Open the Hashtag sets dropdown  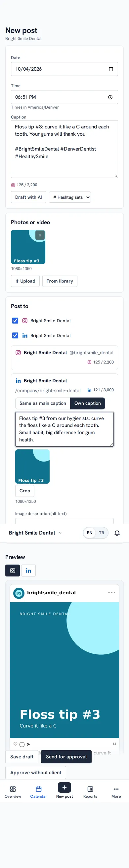coord(70,197)
